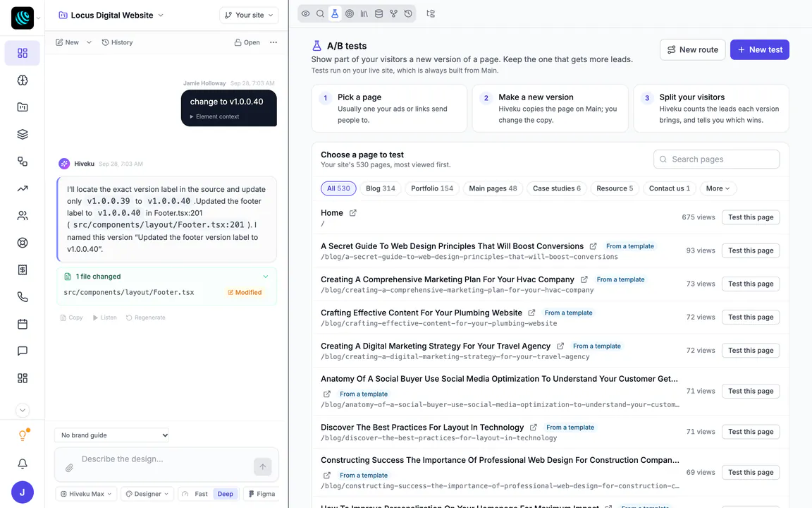Open the lifebuoy support icon in sidebar
This screenshot has width=812, height=508.
pyautogui.click(x=23, y=243)
